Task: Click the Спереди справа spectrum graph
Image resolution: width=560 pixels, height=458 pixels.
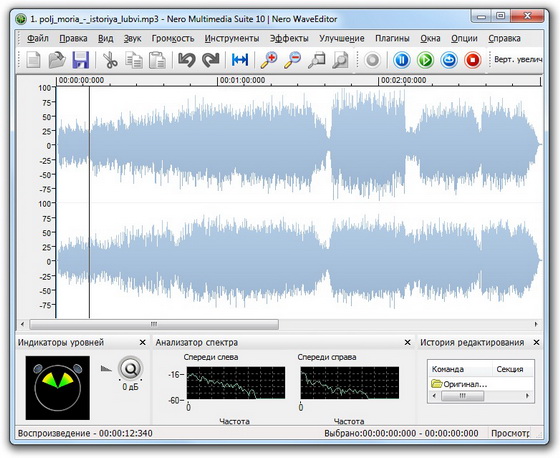Action: [x=350, y=383]
